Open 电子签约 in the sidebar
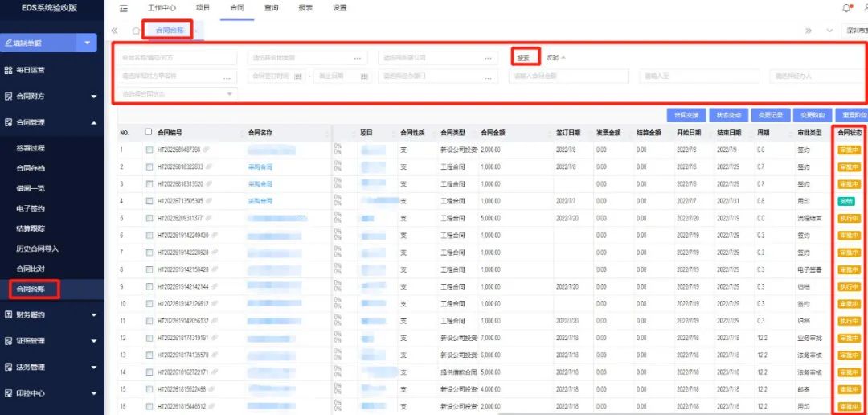Viewport: 868px width, 415px height. [x=31, y=208]
